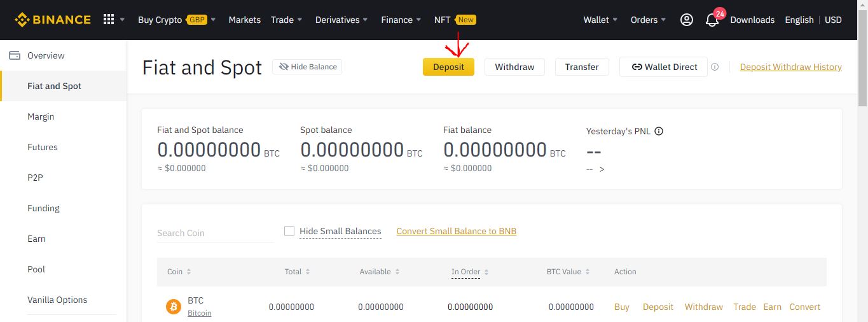Screen dimensions: 868x322
Task: Click the Withdraw button at top
Action: (x=514, y=67)
